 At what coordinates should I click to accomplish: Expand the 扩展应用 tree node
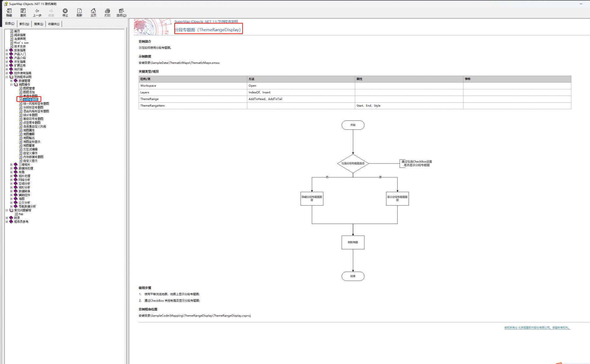point(7,65)
